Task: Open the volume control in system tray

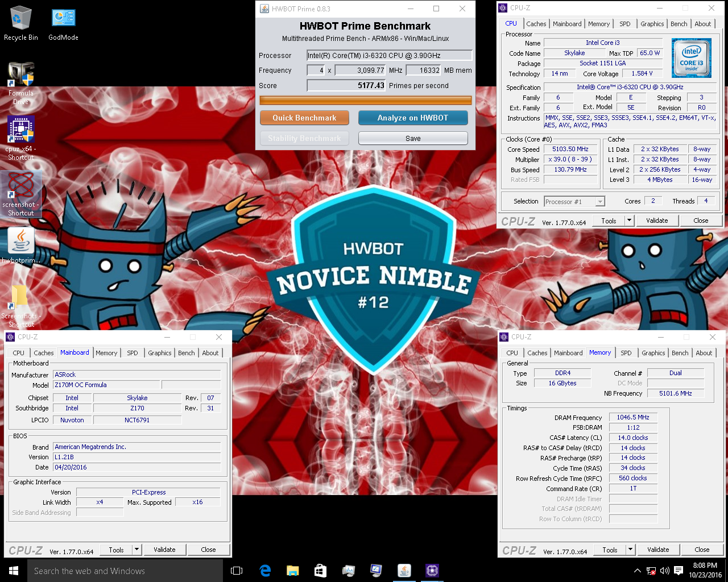Action: (664, 571)
